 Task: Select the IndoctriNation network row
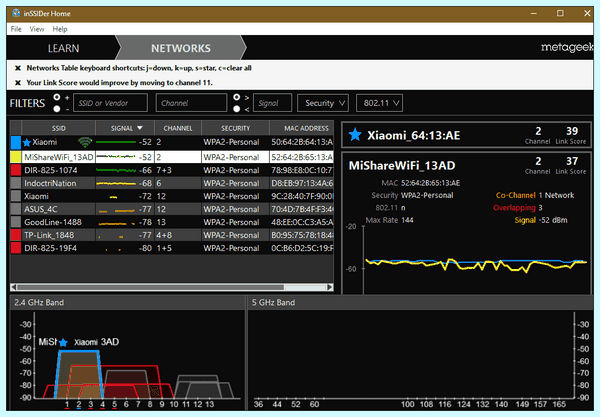click(172, 183)
